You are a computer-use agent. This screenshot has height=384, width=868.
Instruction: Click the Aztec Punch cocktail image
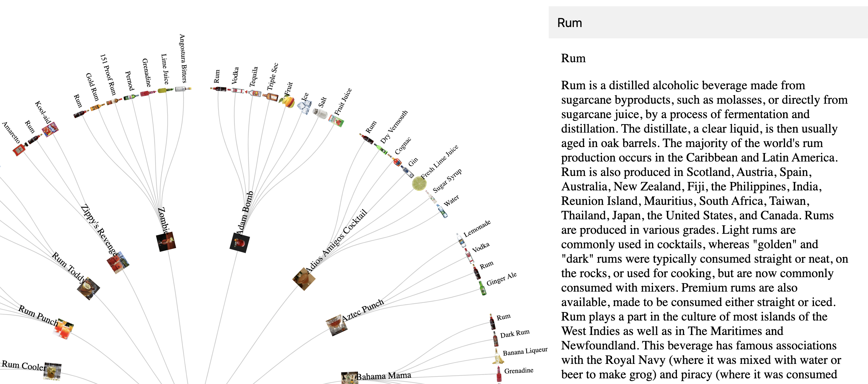tap(336, 325)
